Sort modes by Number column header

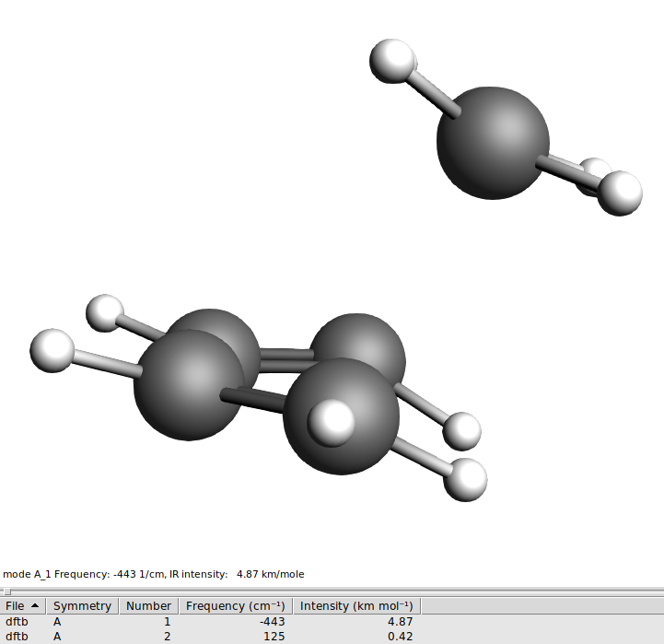click(148, 606)
